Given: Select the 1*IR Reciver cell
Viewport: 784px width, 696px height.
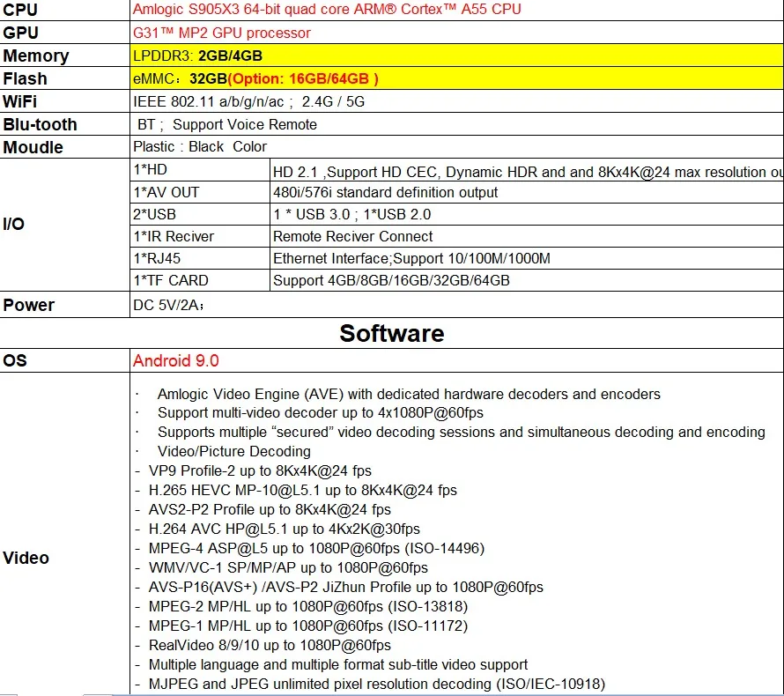Looking at the screenshot, I should tap(199, 236).
